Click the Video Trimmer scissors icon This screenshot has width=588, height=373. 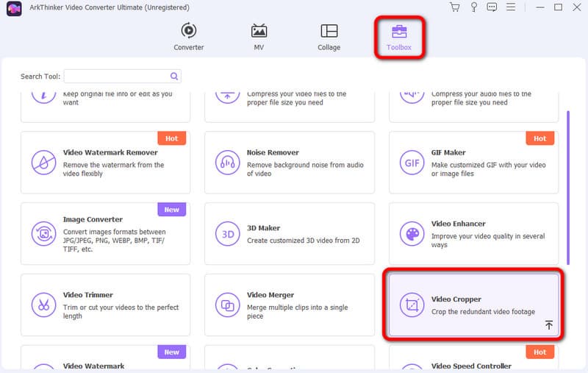pos(43,305)
